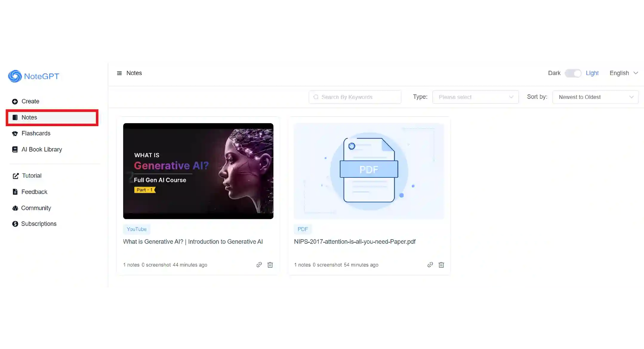This screenshot has height=349, width=644.
Task: Click the AI Book Library icon
Action: coord(16,149)
